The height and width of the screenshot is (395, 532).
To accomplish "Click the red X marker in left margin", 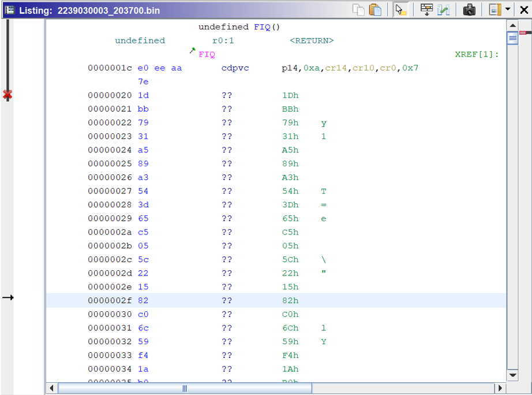I will 8,95.
